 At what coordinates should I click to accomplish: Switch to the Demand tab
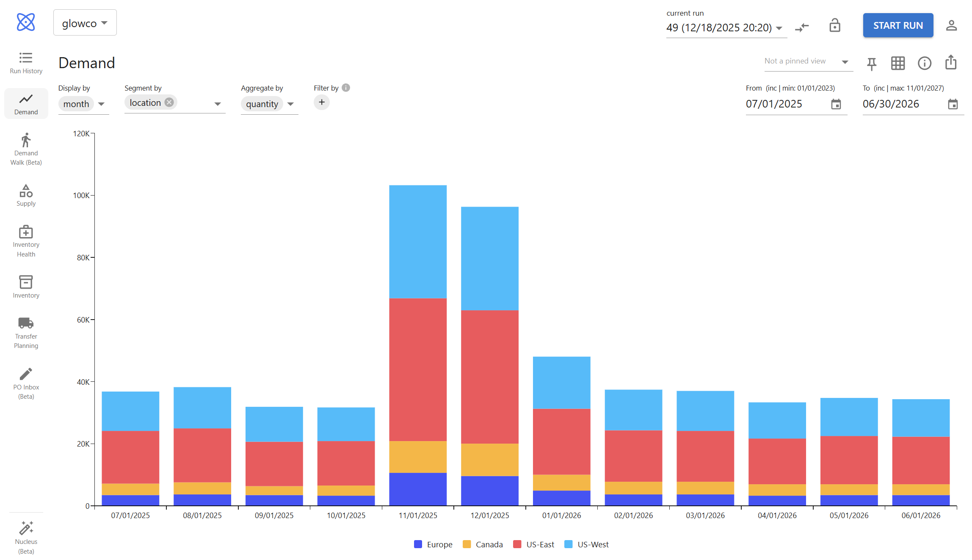[x=26, y=103]
